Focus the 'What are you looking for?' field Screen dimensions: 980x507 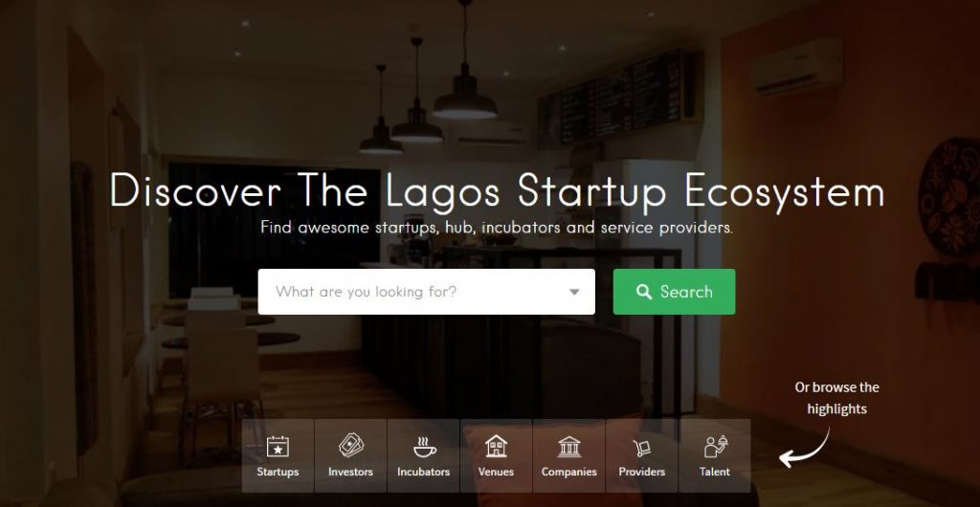426,292
